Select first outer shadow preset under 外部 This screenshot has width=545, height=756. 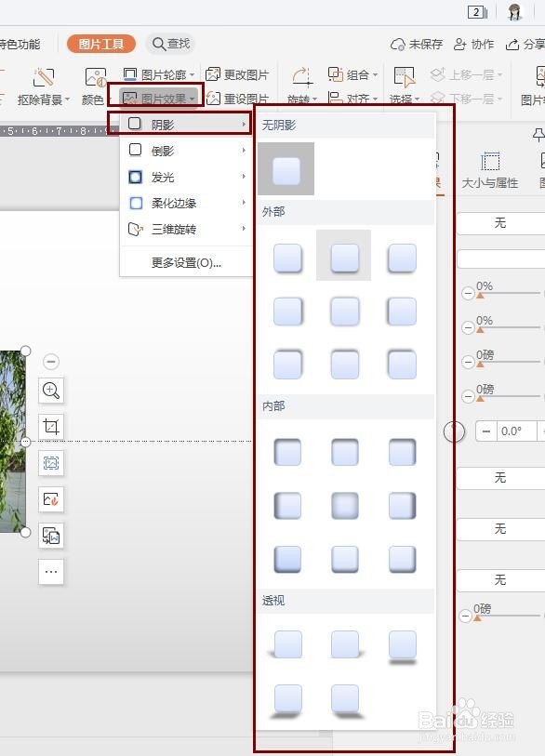pyautogui.click(x=288, y=258)
